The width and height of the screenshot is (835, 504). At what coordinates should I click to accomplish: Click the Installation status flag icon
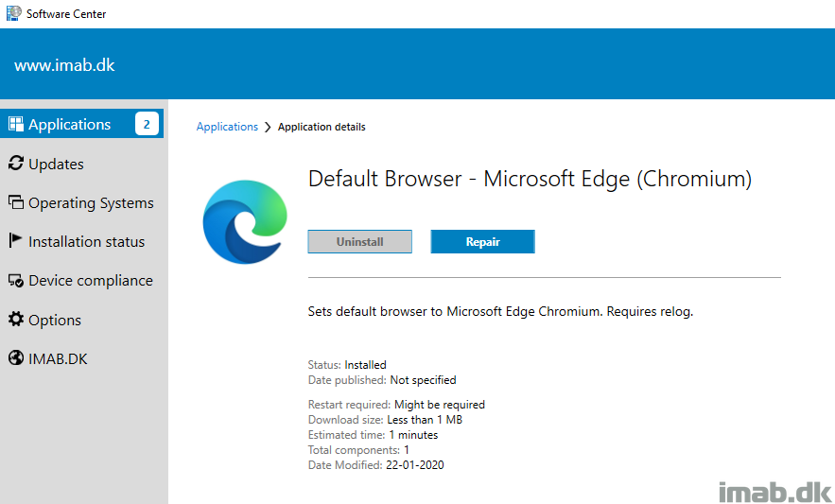15,241
